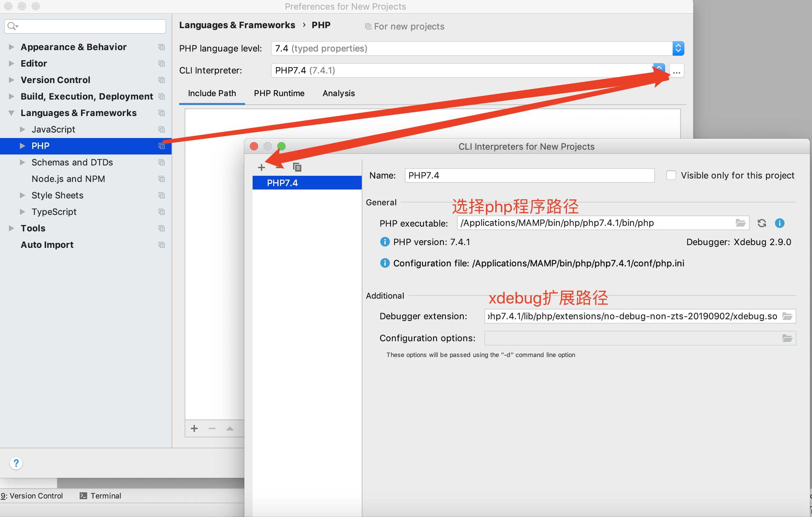The width and height of the screenshot is (812, 517).
Task: Expand the Appearance & Behavior section
Action: tap(11, 47)
